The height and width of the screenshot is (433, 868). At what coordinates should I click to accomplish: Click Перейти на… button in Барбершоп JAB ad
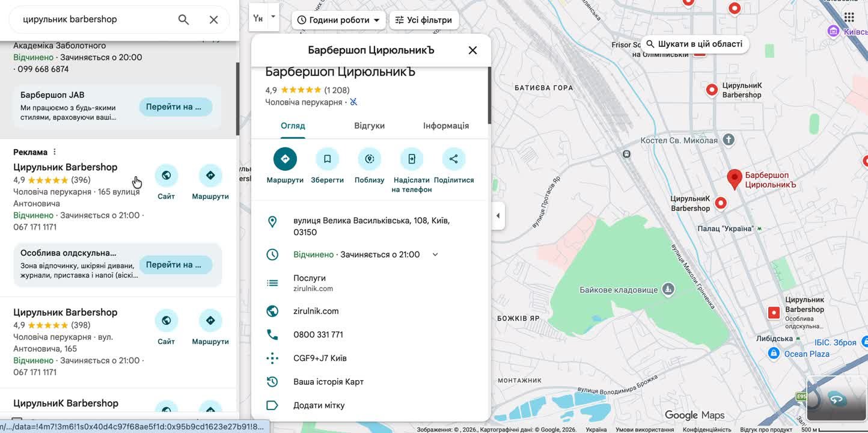click(176, 107)
